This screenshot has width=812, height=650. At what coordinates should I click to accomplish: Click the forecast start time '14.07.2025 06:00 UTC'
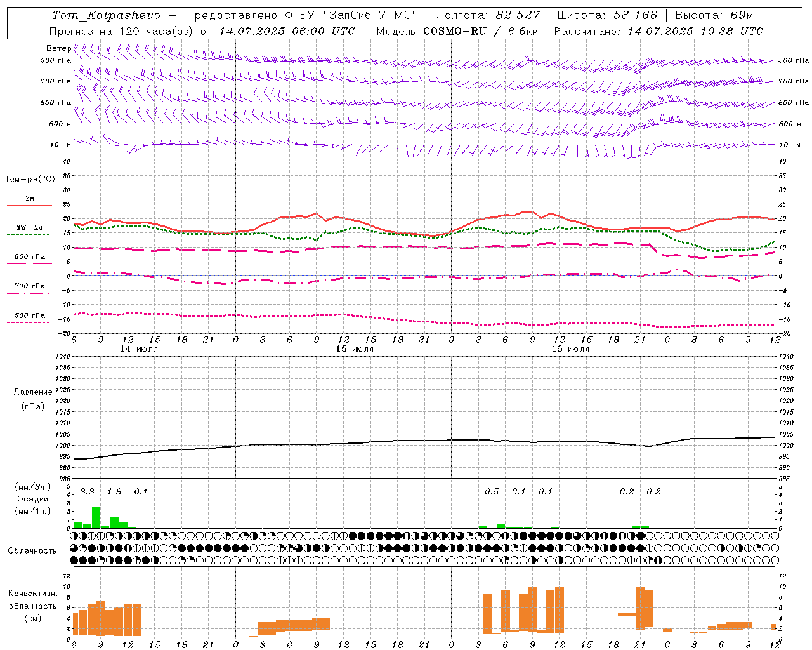(287, 31)
